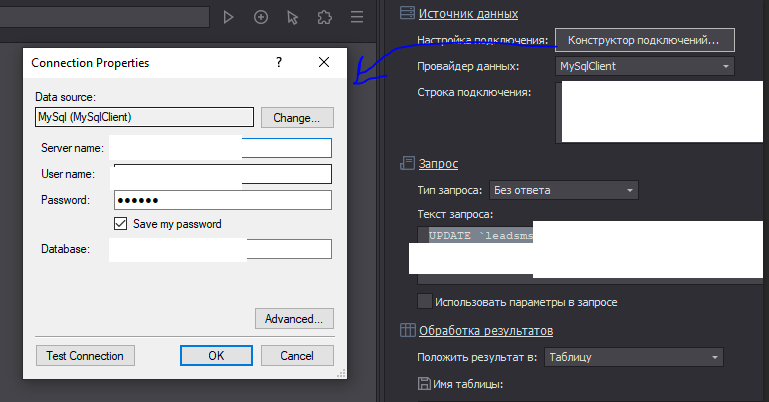Click into the Password input field

point(222,200)
